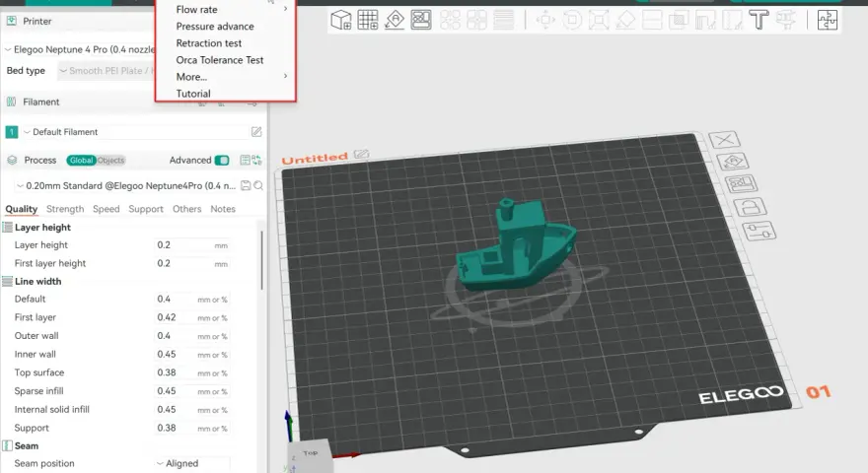Click the Default line width field
868x473 pixels.
[x=192, y=300]
